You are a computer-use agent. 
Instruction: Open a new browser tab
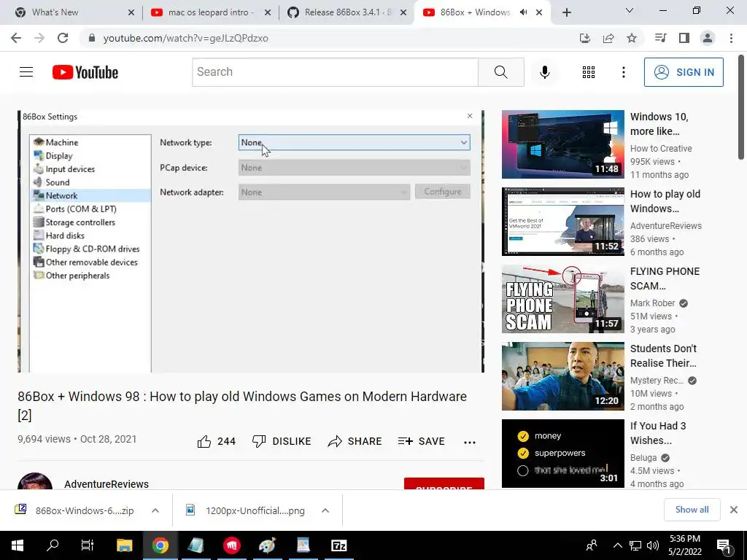click(x=566, y=12)
